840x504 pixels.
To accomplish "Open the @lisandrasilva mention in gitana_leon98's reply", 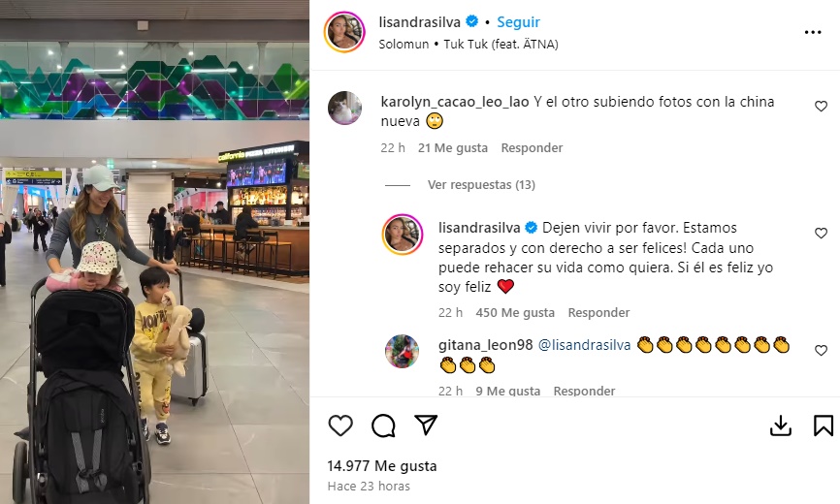I will [584, 346].
